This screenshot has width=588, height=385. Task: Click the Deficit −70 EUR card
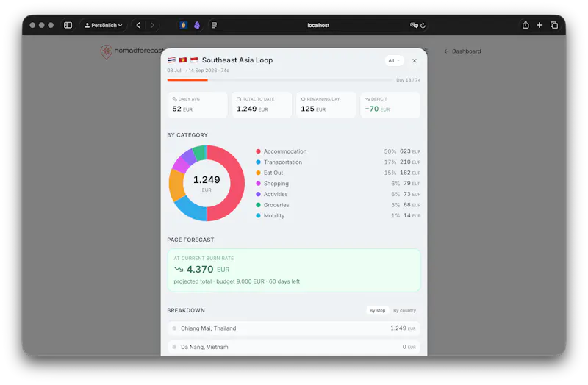point(390,104)
